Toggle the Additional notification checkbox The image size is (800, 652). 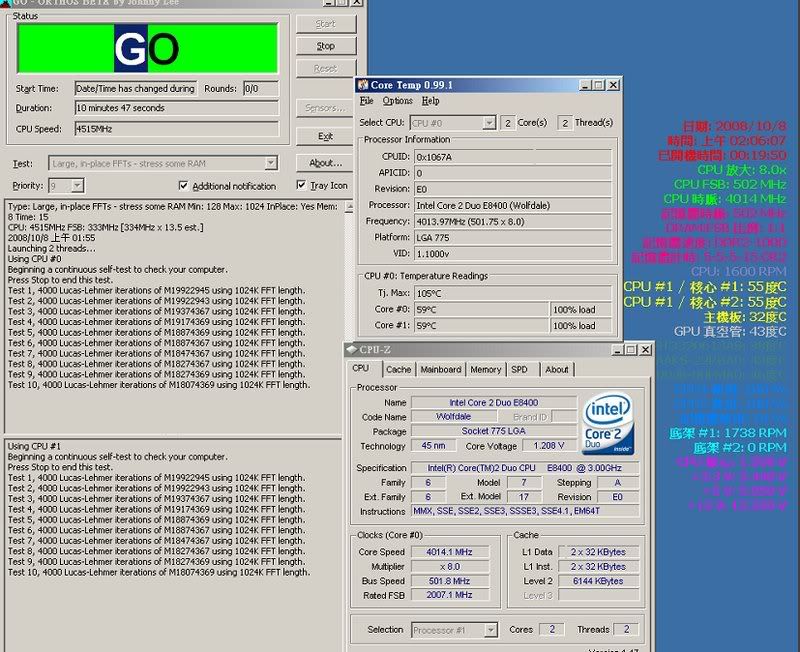click(x=184, y=186)
